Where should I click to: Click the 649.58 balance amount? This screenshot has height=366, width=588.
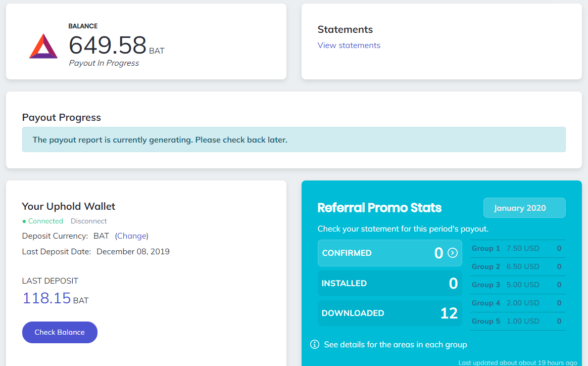click(x=107, y=45)
